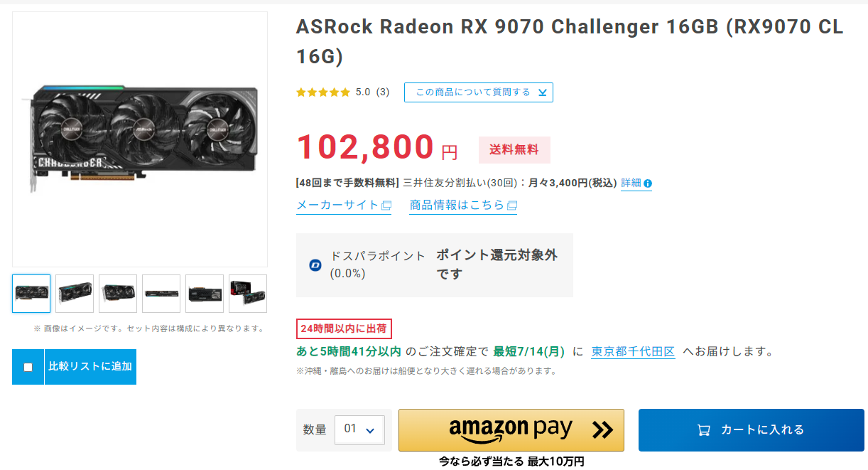Select the first product thumbnail
Image resolution: width=868 pixels, height=470 pixels.
[31, 294]
